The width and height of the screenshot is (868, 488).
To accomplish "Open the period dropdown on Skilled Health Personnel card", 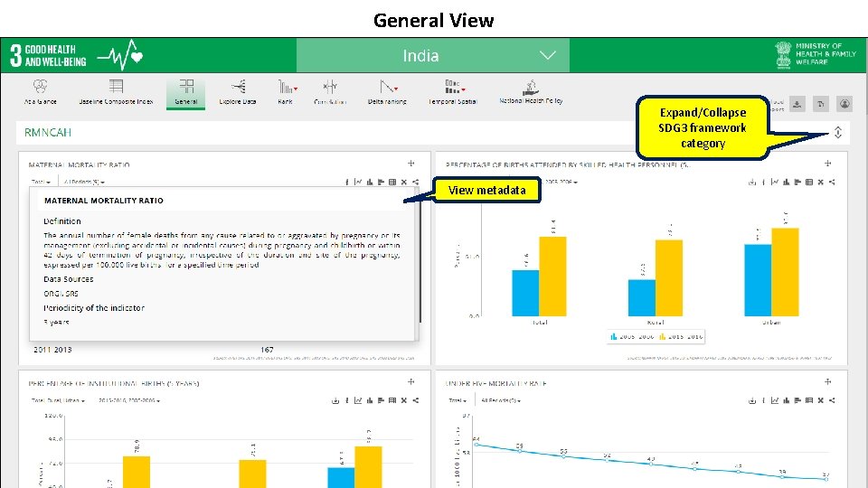I will pos(560,182).
